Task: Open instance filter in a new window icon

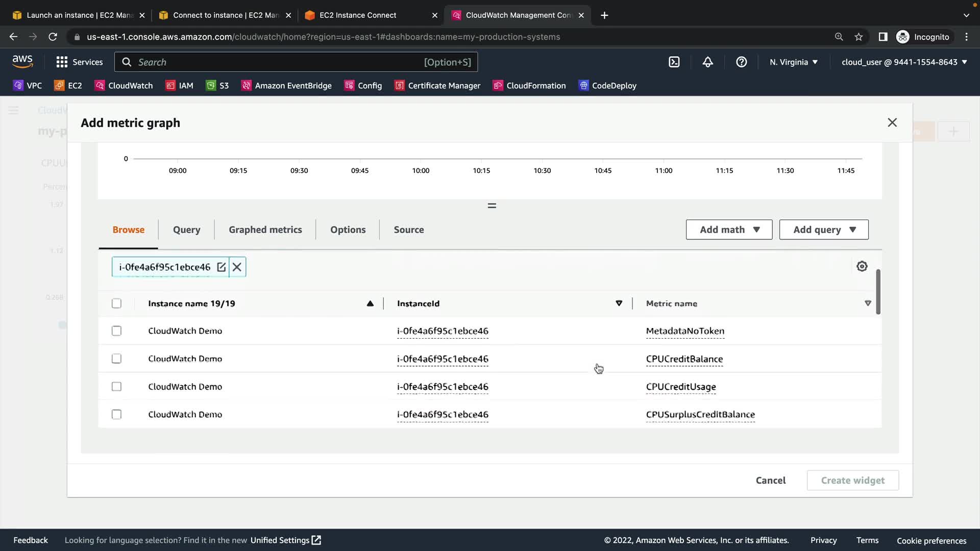Action: pos(221,267)
